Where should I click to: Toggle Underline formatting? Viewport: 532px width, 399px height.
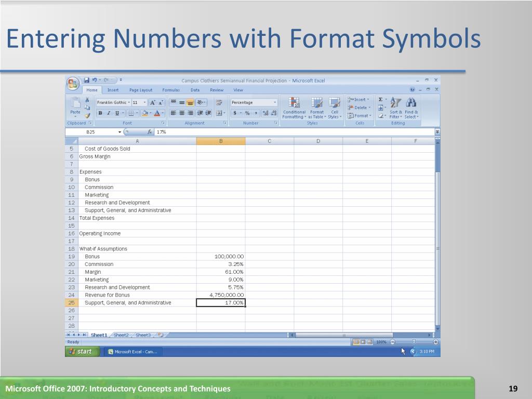pyautogui.click(x=117, y=113)
